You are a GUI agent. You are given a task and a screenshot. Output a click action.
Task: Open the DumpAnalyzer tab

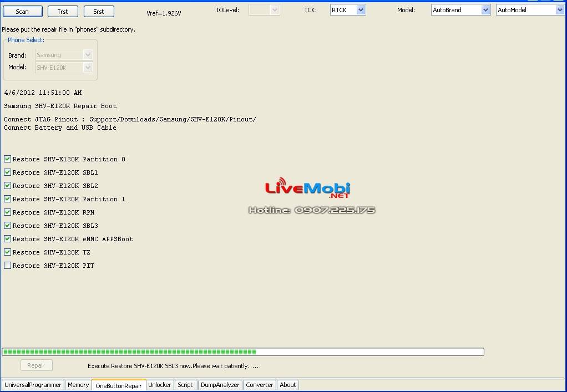220,385
